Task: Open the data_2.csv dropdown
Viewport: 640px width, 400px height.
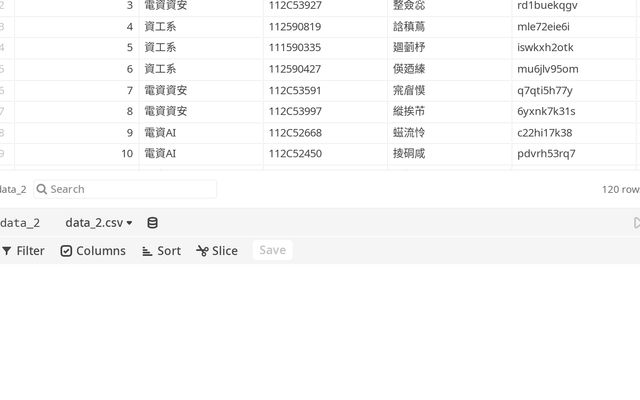Action: pyautogui.click(x=99, y=223)
